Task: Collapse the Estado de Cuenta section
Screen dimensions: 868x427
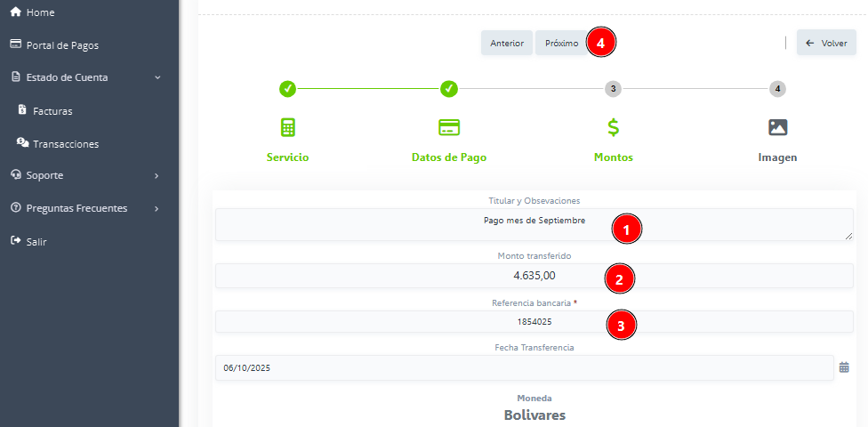Action: [157, 77]
